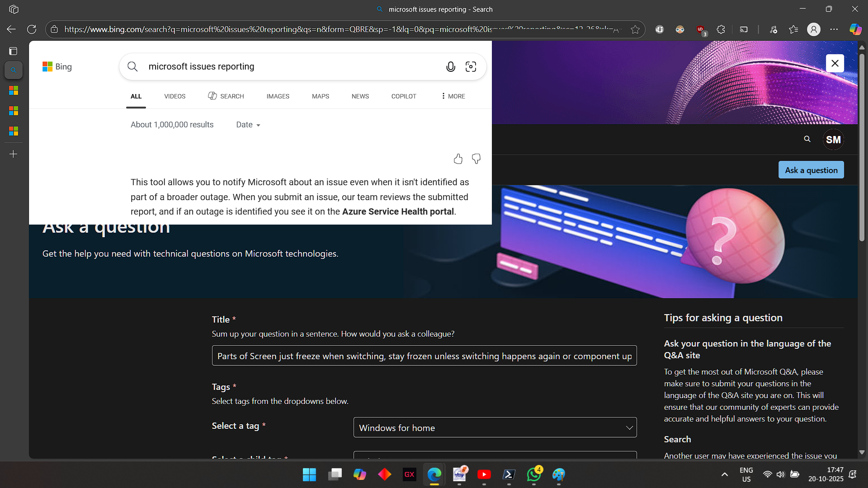Image resolution: width=868 pixels, height=488 pixels.
Task: Open WhatsApp from the taskbar
Action: click(533, 475)
